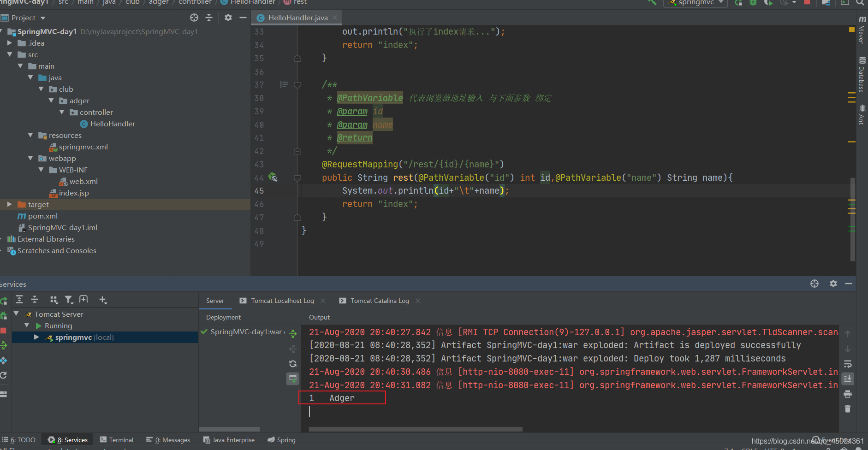The height and width of the screenshot is (450, 868).
Task: Expand the target folder
Action: [x=9, y=204]
